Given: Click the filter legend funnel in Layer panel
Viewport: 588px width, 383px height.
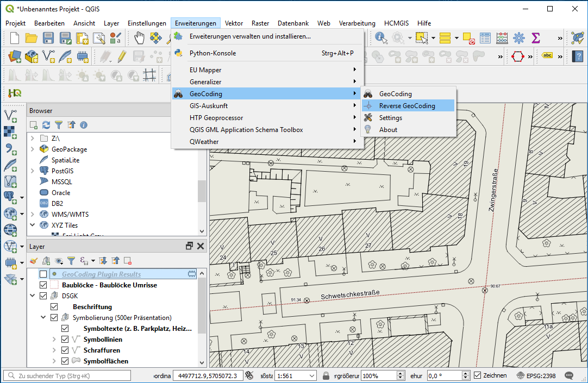Looking at the screenshot, I should pyautogui.click(x=71, y=260).
